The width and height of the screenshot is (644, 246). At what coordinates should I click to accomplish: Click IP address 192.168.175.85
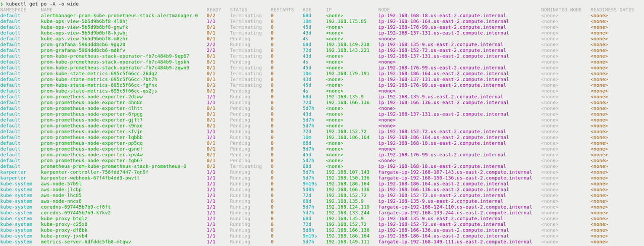click(x=346, y=21)
